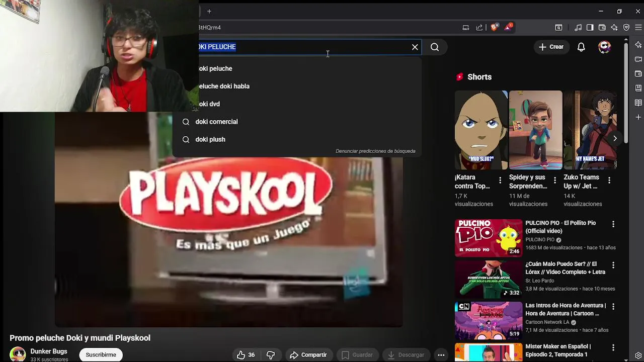Dislike the video with thumbs down
Image resolution: width=644 pixels, height=362 pixels.
click(x=271, y=355)
